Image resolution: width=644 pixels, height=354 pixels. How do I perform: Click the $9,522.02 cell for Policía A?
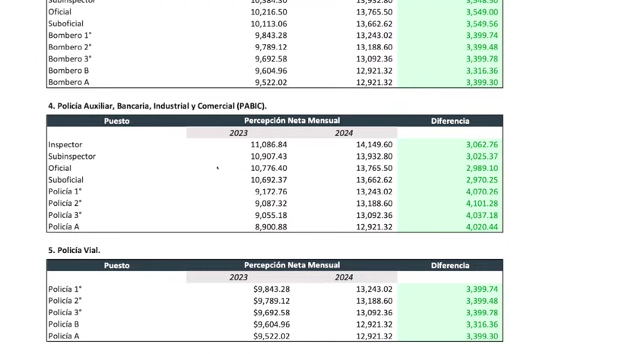click(x=271, y=336)
